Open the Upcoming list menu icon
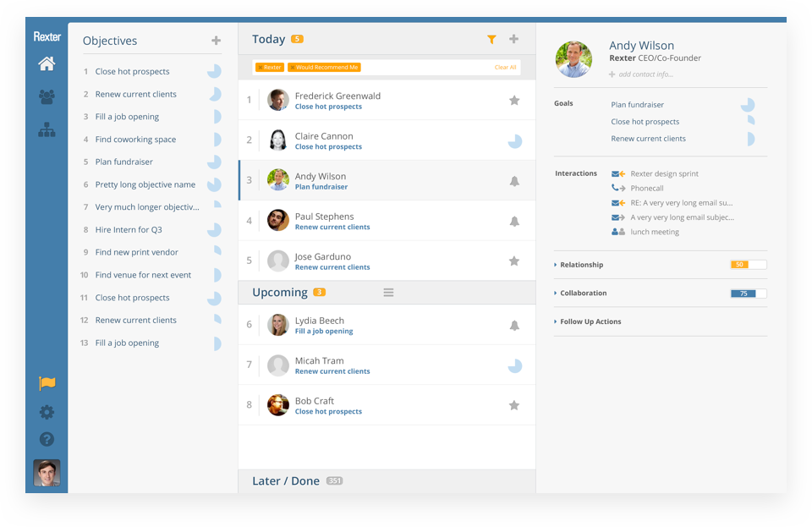Viewport: 812px width, 527px height. pyautogui.click(x=388, y=293)
